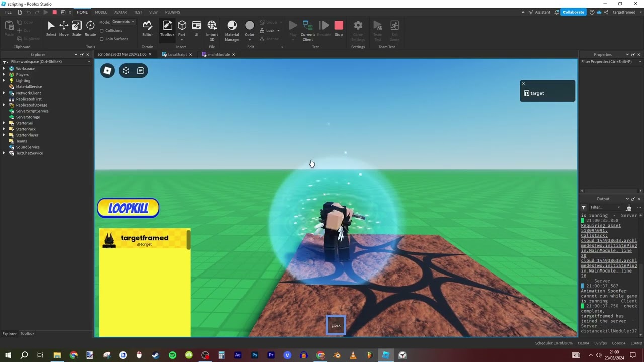Open Windows taskbar search
The image size is (644, 362).
tap(24, 355)
